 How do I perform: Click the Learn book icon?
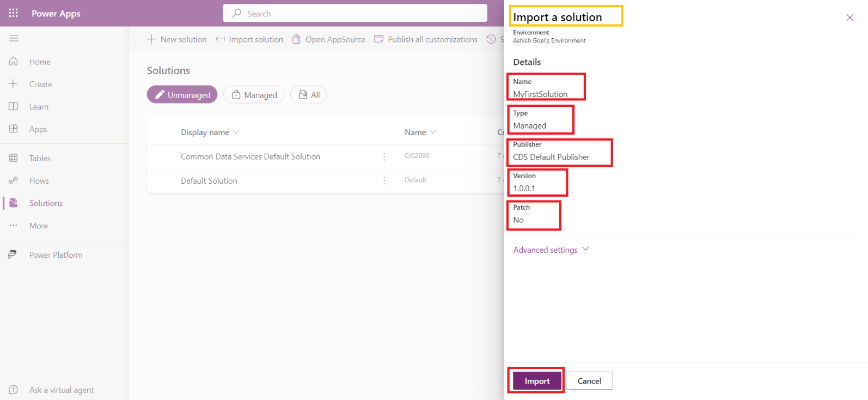14,106
